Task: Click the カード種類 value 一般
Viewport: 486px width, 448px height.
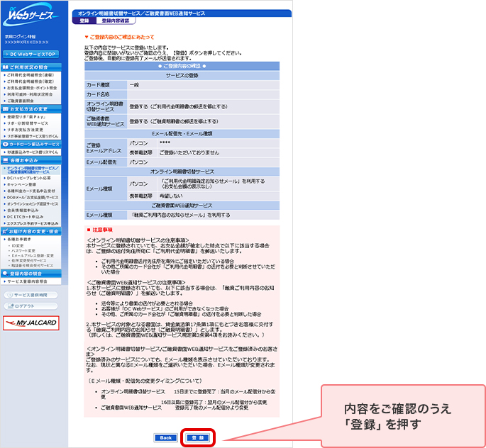Action: 134,85
